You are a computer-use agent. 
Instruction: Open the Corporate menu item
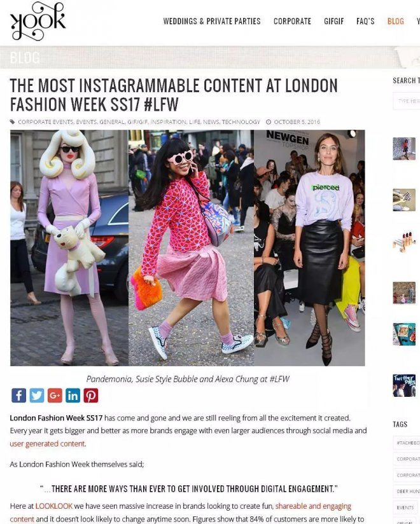(x=292, y=22)
